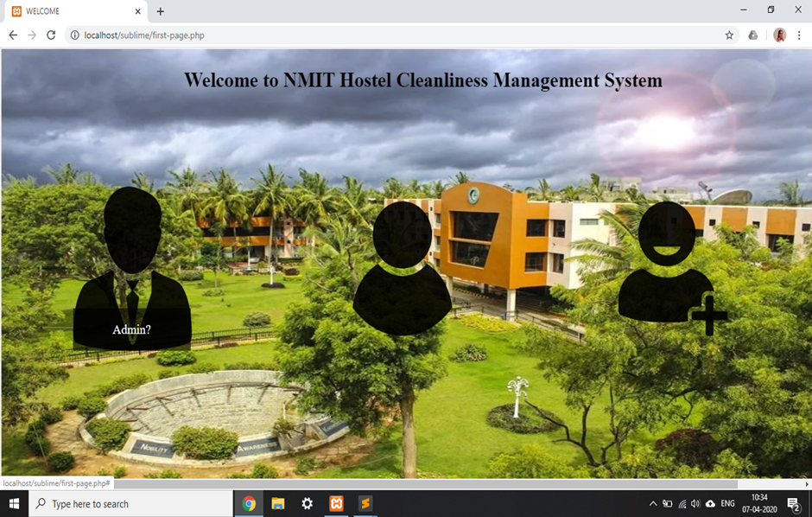Click the back navigation arrow
Image resolution: width=812 pixels, height=517 pixels.
point(12,35)
